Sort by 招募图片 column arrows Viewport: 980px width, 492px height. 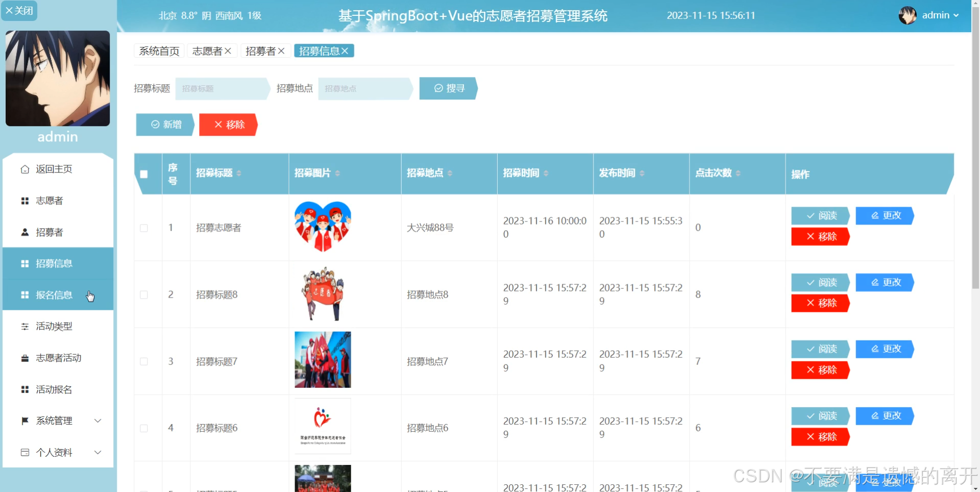[337, 174]
